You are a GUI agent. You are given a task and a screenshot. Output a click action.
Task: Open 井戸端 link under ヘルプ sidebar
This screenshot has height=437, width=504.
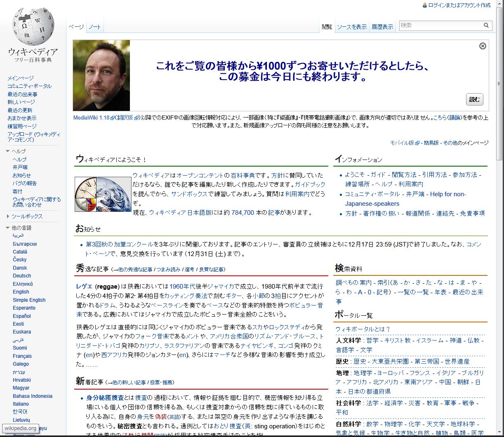20,167
